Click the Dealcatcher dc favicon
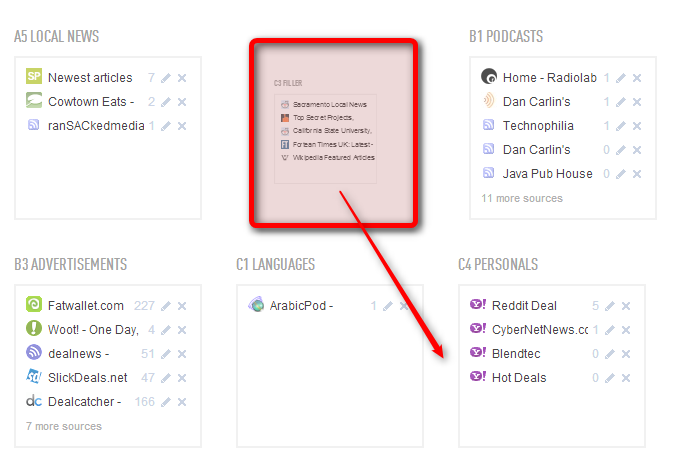 [x=34, y=401]
